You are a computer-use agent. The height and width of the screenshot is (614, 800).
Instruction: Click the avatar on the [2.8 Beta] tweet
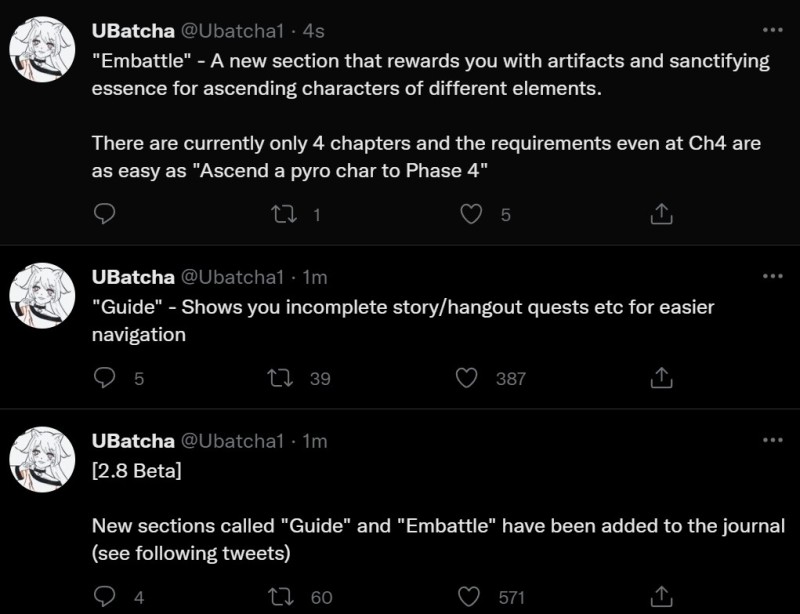click(x=42, y=459)
